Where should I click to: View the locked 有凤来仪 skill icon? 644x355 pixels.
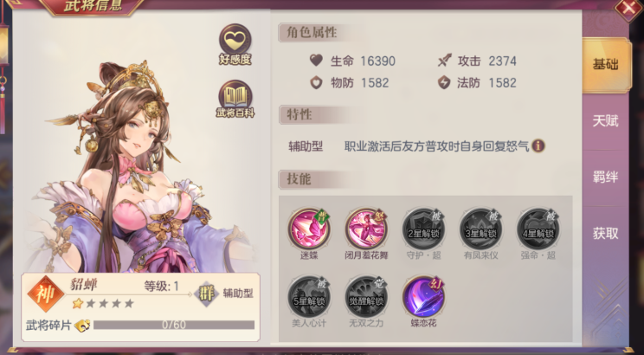pos(481,229)
